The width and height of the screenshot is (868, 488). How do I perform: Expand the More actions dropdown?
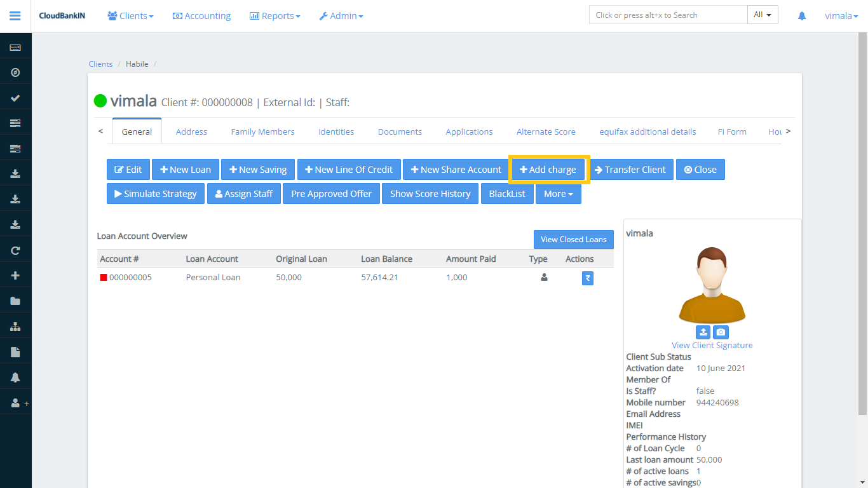pyautogui.click(x=559, y=194)
